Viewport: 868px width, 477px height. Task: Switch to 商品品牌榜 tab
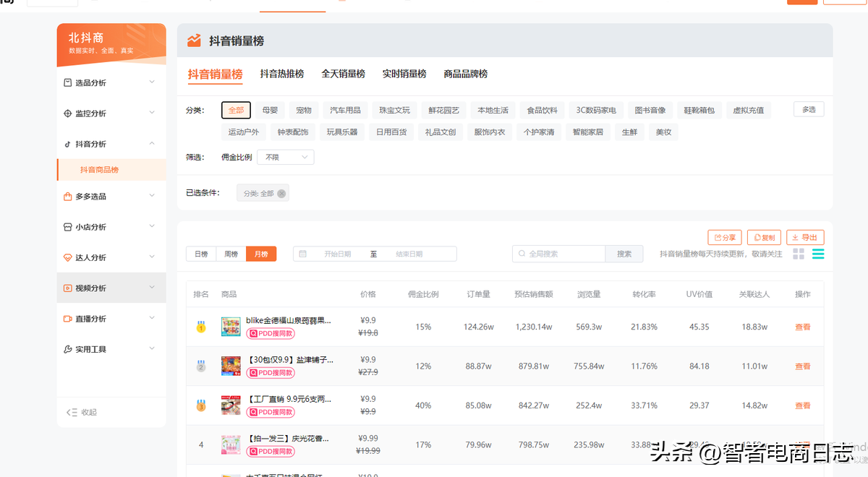pyautogui.click(x=466, y=74)
